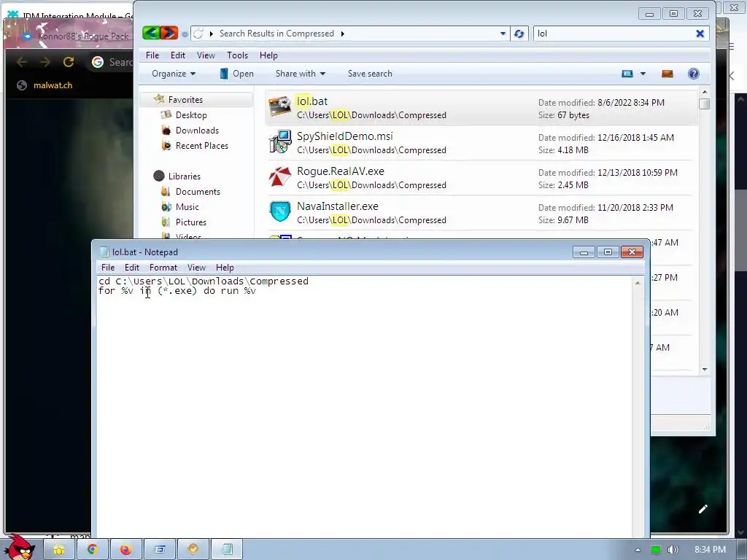747x560 pixels.
Task: Open the Explorer Help menu
Action: pyautogui.click(x=268, y=55)
